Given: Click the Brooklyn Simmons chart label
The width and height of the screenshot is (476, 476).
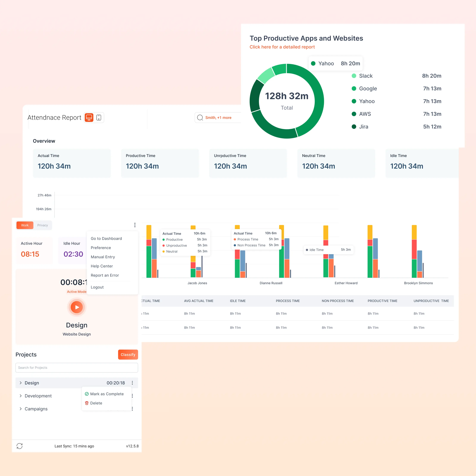Looking at the screenshot, I should coord(418,283).
